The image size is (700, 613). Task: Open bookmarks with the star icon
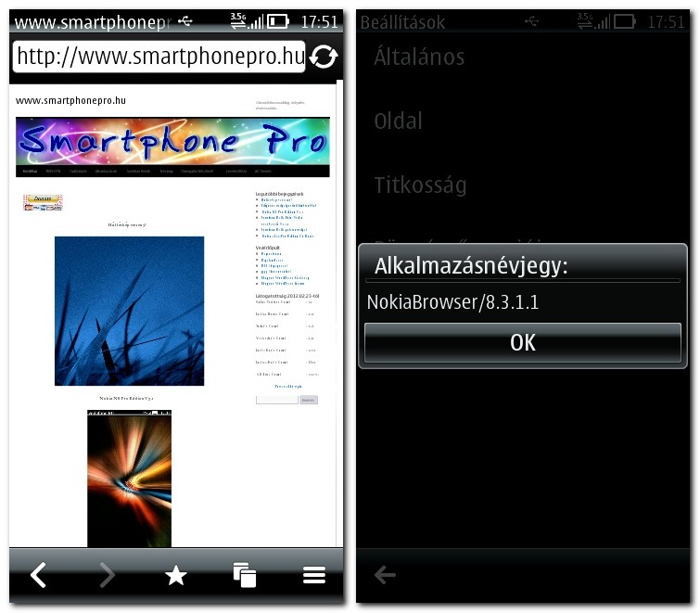click(176, 575)
